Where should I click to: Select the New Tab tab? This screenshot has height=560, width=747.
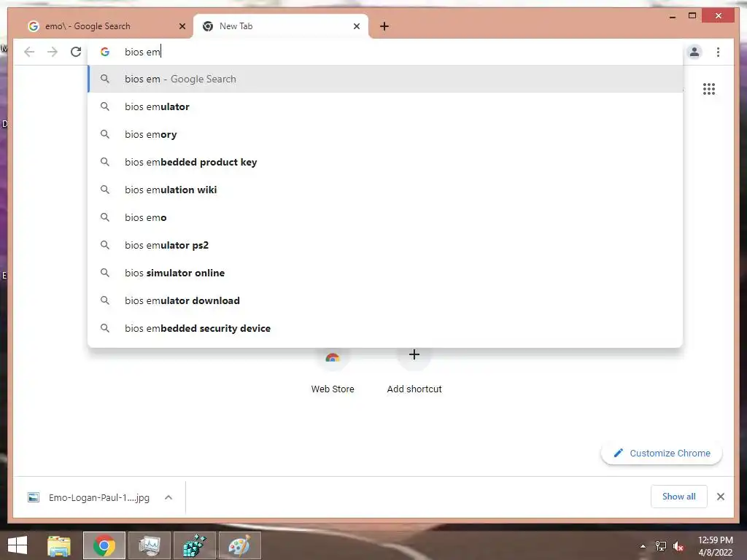point(281,26)
